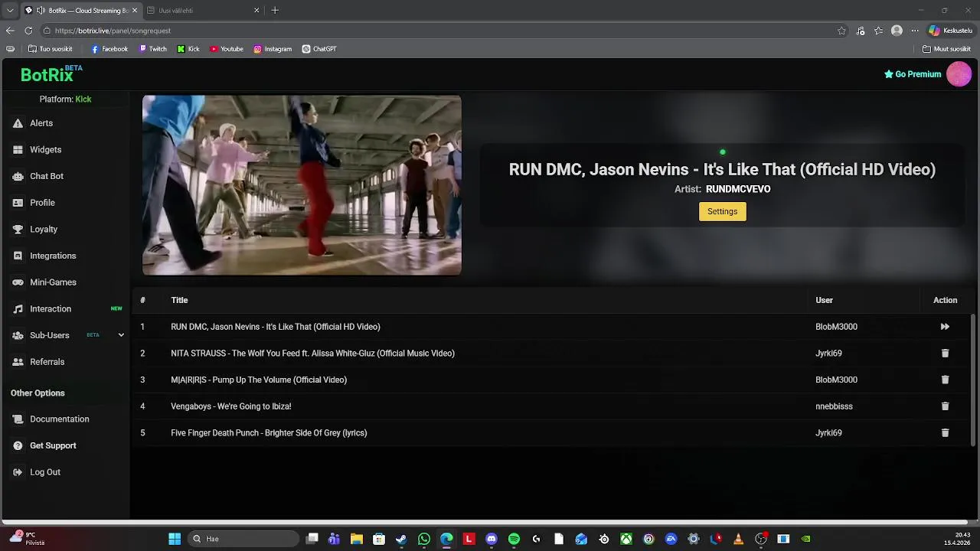Open the Sub-Users menu item
This screenshot has width=980, height=551.
coord(50,335)
